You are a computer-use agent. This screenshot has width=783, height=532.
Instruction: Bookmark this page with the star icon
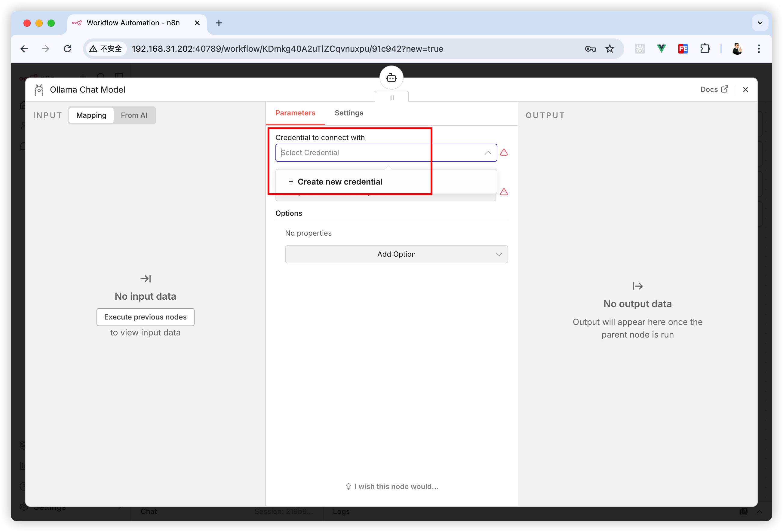(610, 49)
